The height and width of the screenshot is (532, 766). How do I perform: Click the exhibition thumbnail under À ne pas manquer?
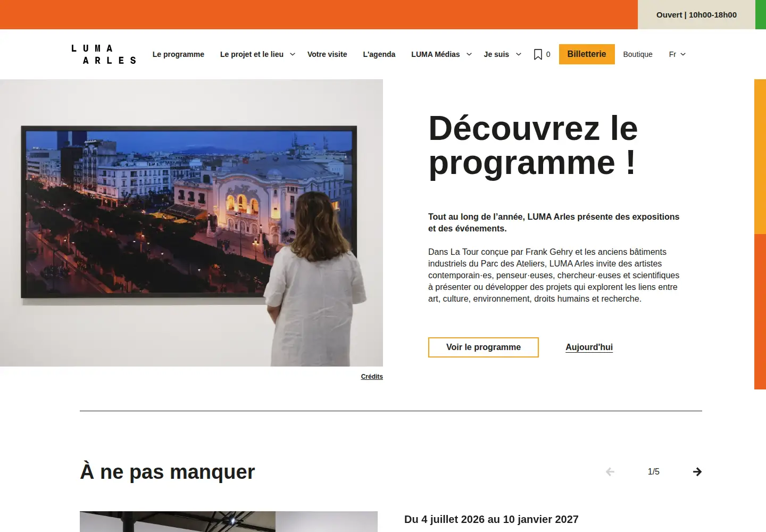[x=229, y=522]
